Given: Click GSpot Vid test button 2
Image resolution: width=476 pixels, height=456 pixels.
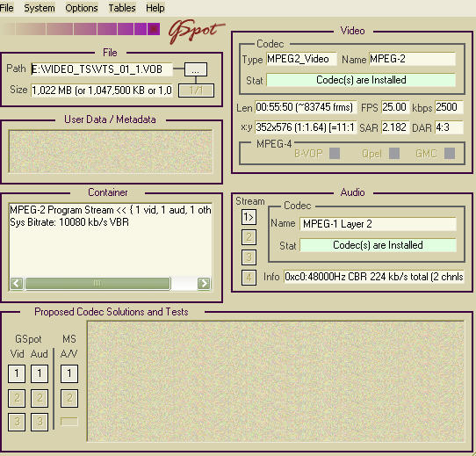Looking at the screenshot, I should click(x=17, y=398).
